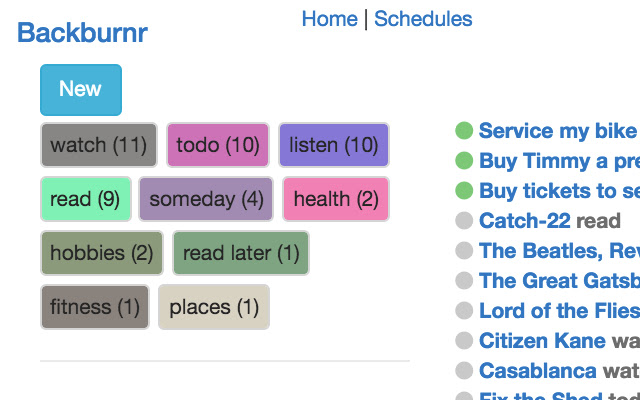Choose the purple listen (10) tag

point(334,145)
